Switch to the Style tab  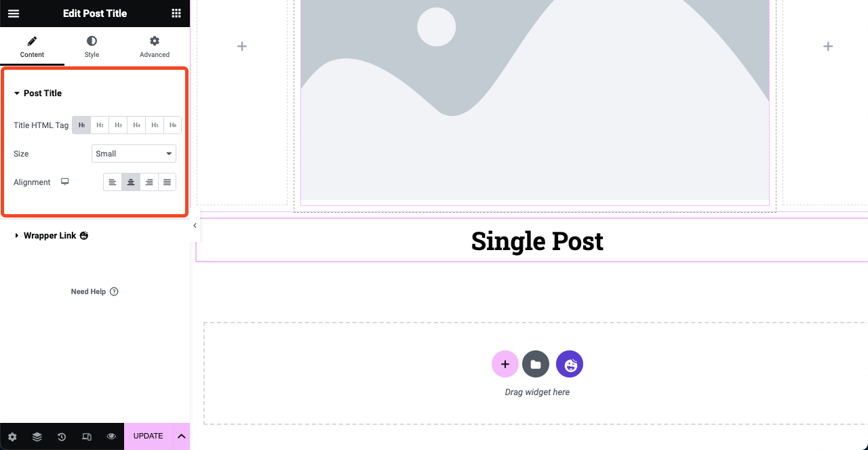pos(92,47)
